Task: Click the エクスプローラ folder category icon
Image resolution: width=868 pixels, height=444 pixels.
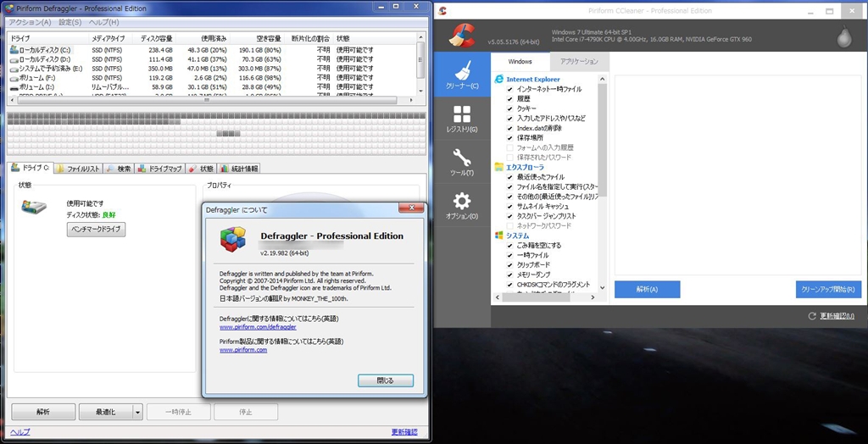Action: coord(498,167)
